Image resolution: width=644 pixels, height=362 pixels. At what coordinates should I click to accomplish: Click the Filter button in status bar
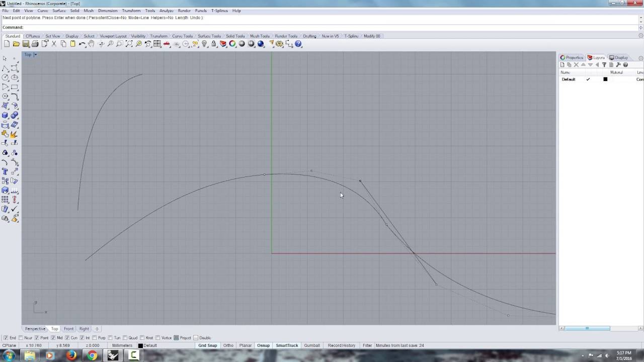click(367, 345)
